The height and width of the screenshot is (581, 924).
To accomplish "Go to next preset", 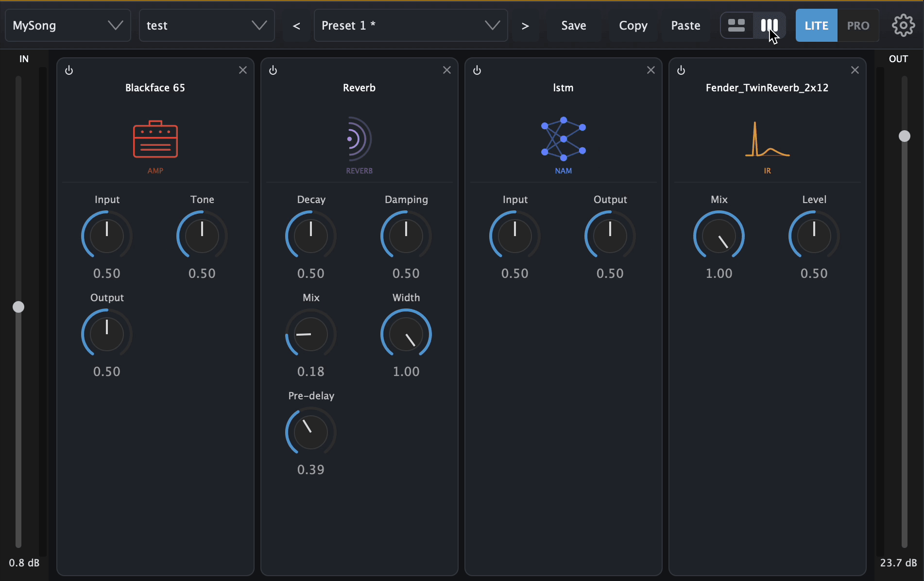I will [x=525, y=25].
